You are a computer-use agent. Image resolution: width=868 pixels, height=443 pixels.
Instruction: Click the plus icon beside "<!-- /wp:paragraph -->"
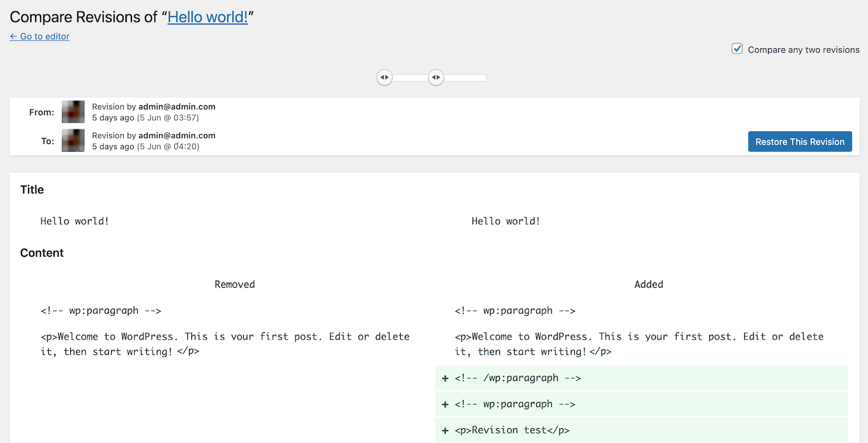(x=445, y=378)
